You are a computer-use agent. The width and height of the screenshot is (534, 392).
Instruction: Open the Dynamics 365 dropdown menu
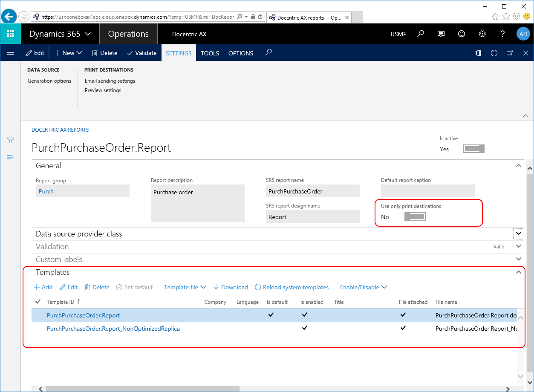(x=60, y=34)
